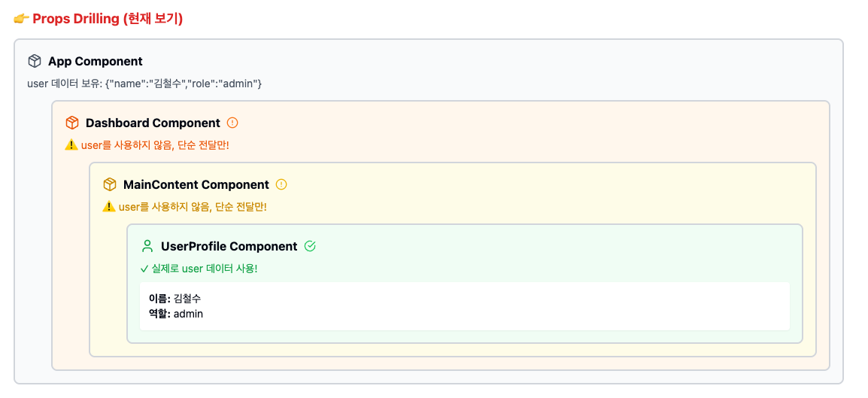Click the orange Dashboard Component box icon
This screenshot has height=398, width=868.
[72, 123]
